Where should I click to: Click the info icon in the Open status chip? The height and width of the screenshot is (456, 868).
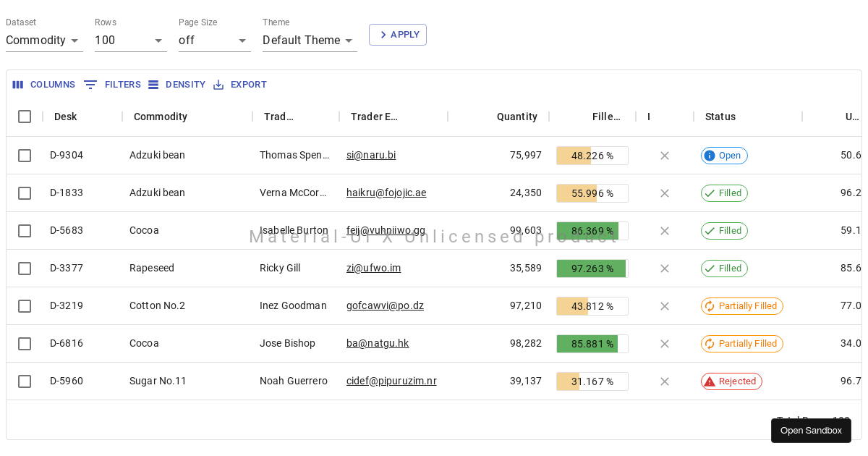(x=710, y=156)
